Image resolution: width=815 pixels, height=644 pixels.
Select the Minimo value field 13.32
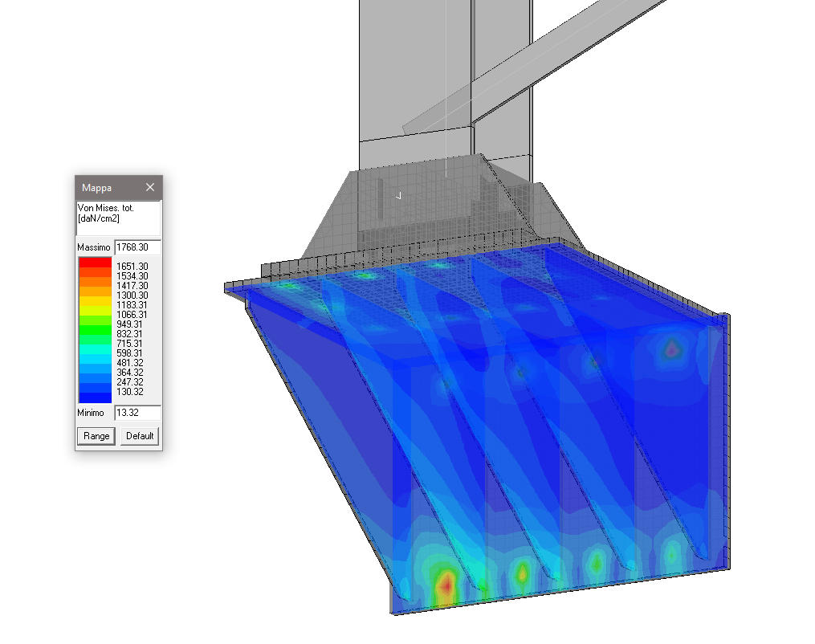coord(138,413)
